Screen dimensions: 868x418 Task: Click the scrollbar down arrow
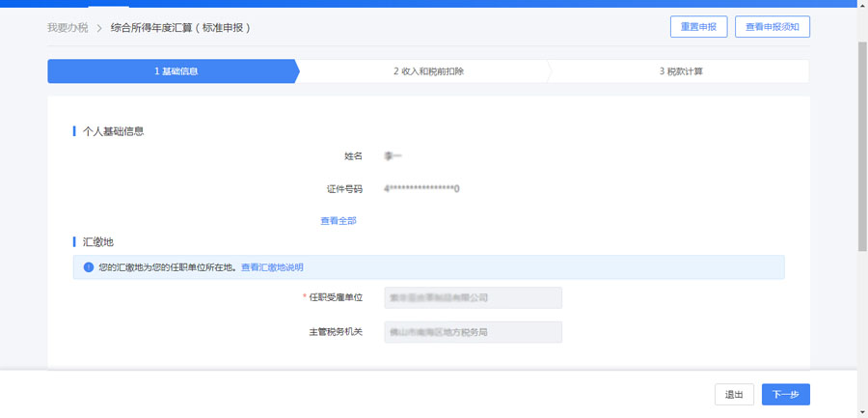coord(861,412)
